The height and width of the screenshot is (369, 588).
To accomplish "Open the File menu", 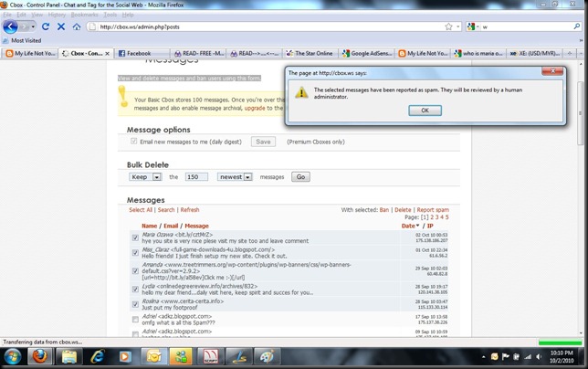I will [x=7, y=15].
